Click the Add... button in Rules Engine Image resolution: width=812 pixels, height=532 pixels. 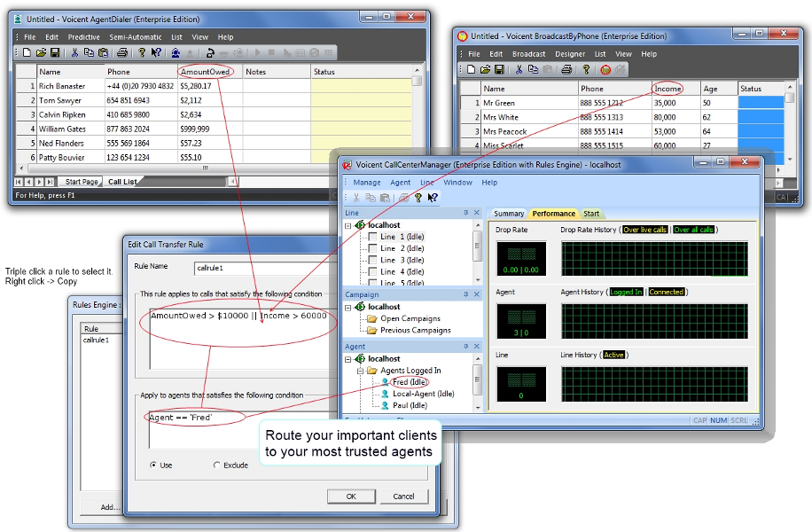click(x=109, y=507)
